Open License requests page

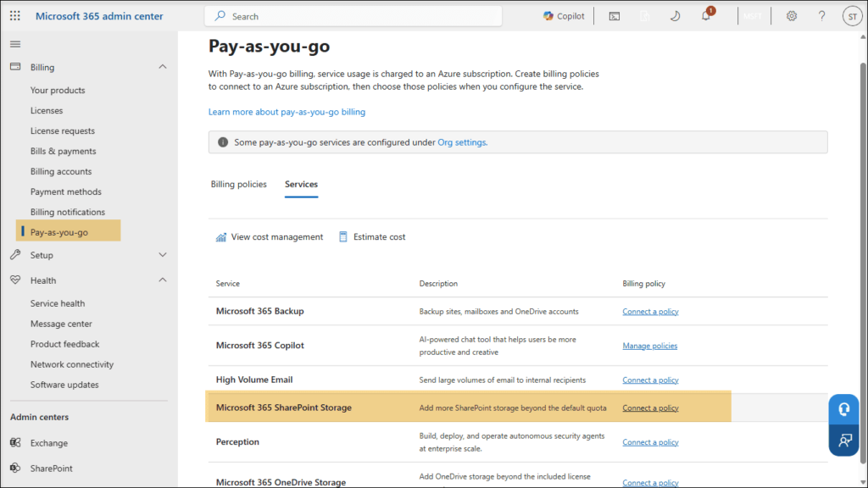click(63, 130)
